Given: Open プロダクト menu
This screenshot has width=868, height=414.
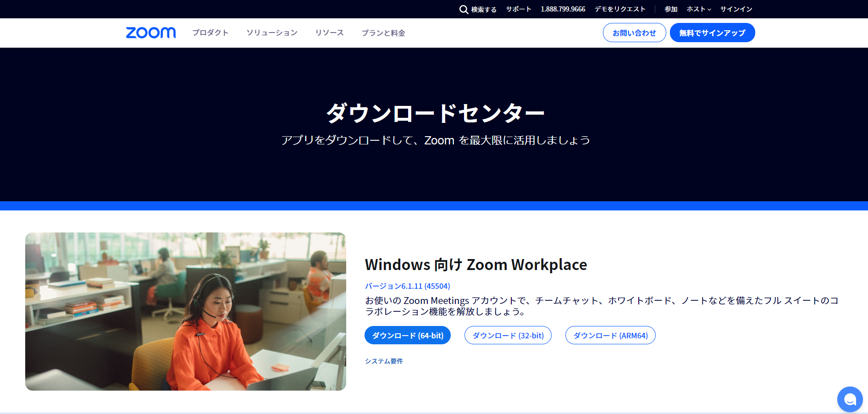Looking at the screenshot, I should point(210,33).
